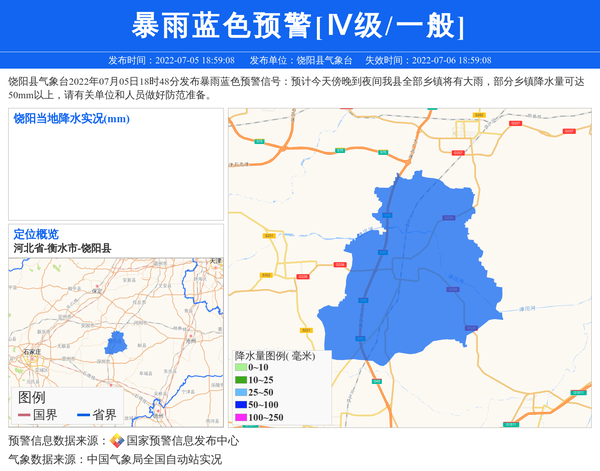This screenshot has height=471, width=600.
Task: Select the dark green 10~25 rainfall swatch
Action: (x=240, y=380)
